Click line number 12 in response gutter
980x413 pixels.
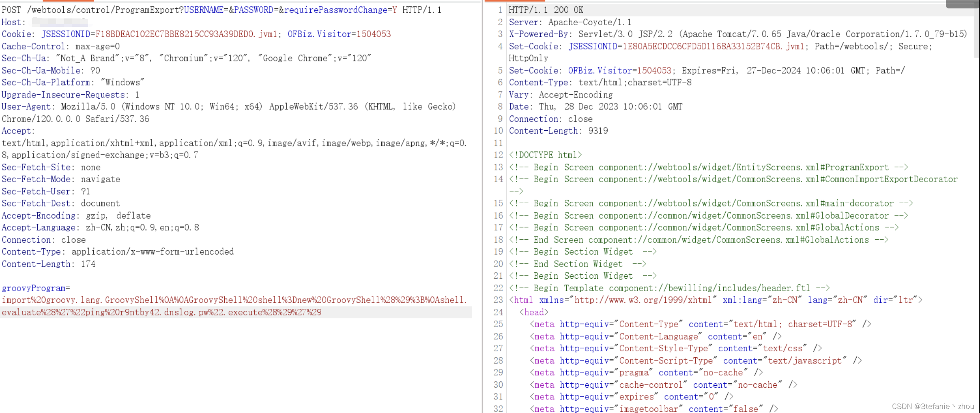498,155
